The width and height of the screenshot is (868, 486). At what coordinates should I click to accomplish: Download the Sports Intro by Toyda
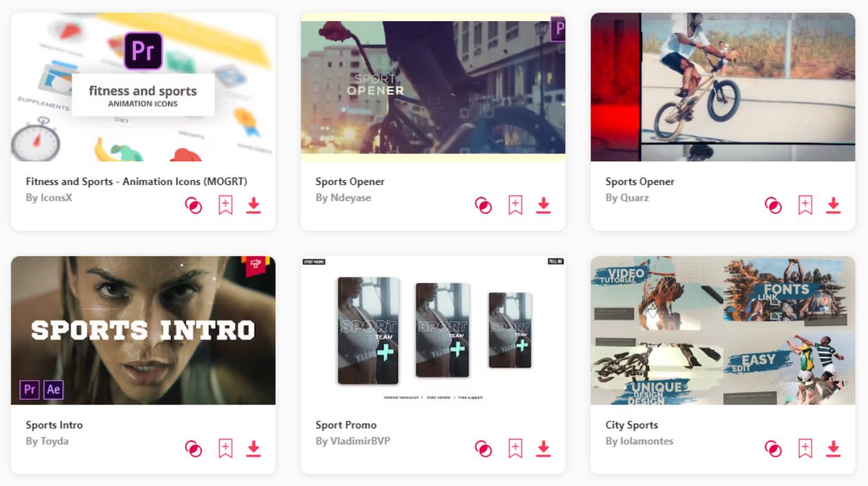click(254, 449)
